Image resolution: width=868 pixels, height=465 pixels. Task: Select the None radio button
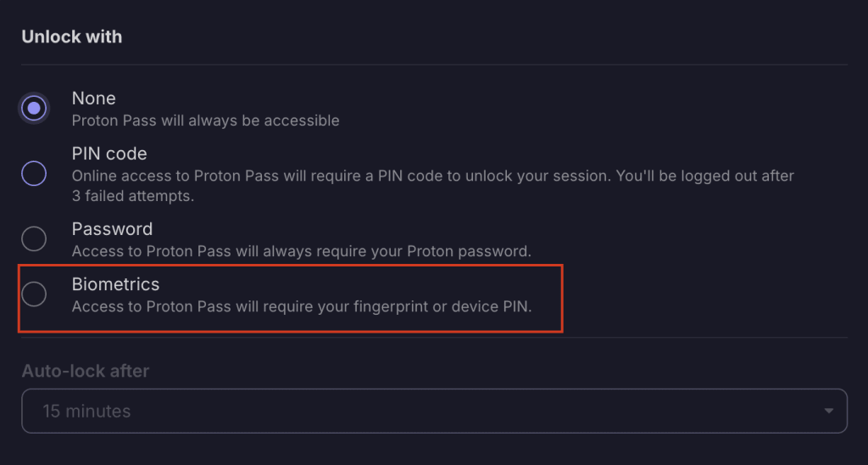tap(34, 109)
